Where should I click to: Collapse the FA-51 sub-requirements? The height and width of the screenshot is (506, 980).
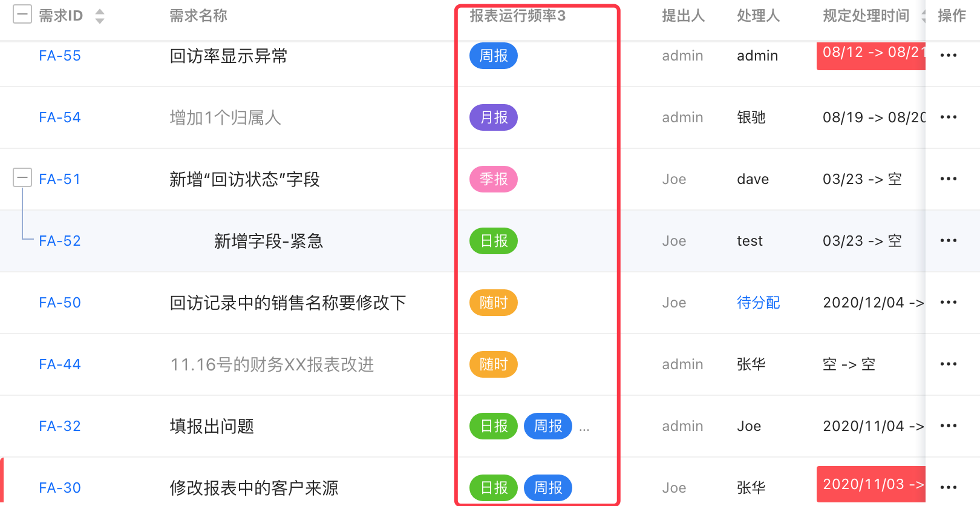[x=22, y=178]
